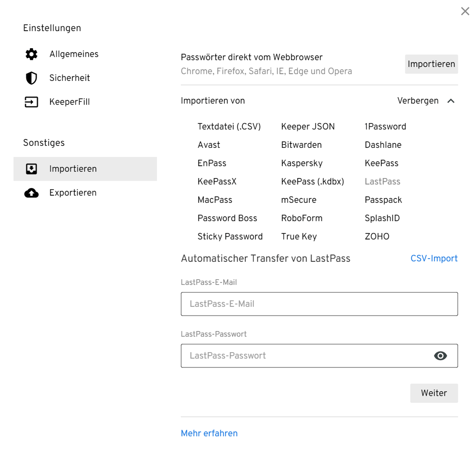Open Allgemeines via the gear icon
This screenshot has height=451, width=476.
coord(31,54)
